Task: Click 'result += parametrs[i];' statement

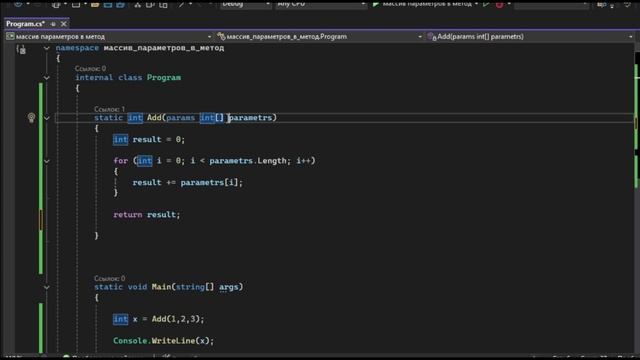Action: click(x=188, y=182)
